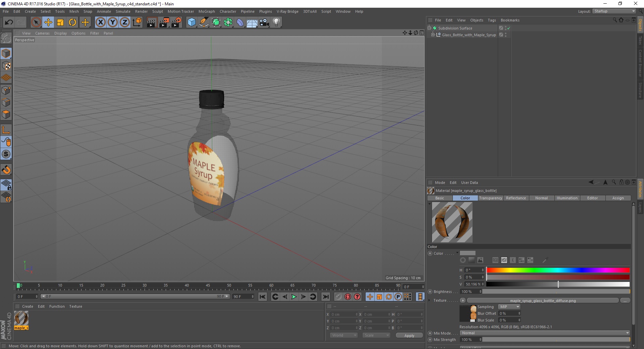Click texture options arrow button
The image size is (644, 349).
pyautogui.click(x=463, y=300)
